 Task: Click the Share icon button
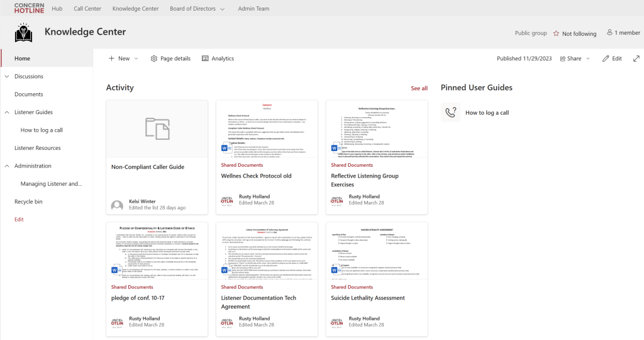[x=563, y=59]
